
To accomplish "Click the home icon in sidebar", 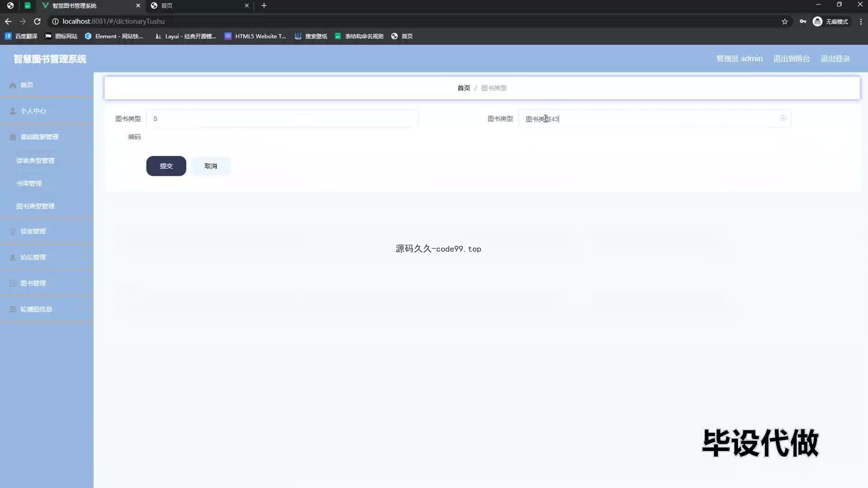I will pyautogui.click(x=13, y=85).
